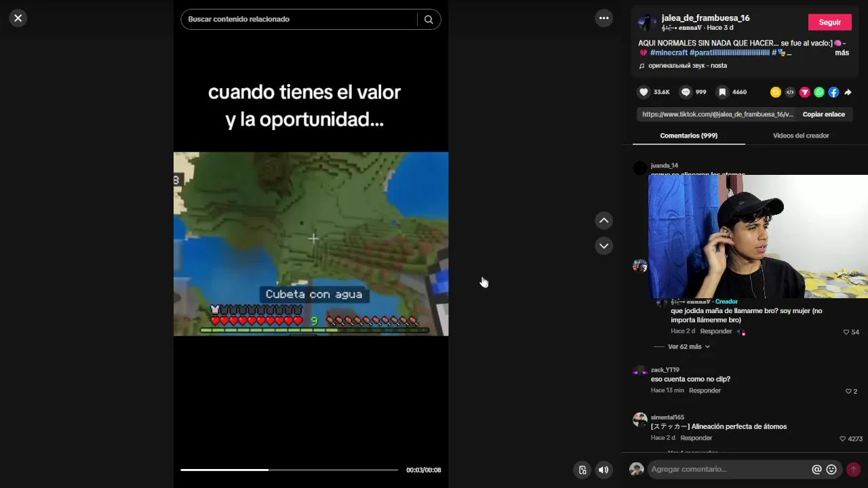Save video with the bookmark icon
868x488 pixels.
click(723, 92)
